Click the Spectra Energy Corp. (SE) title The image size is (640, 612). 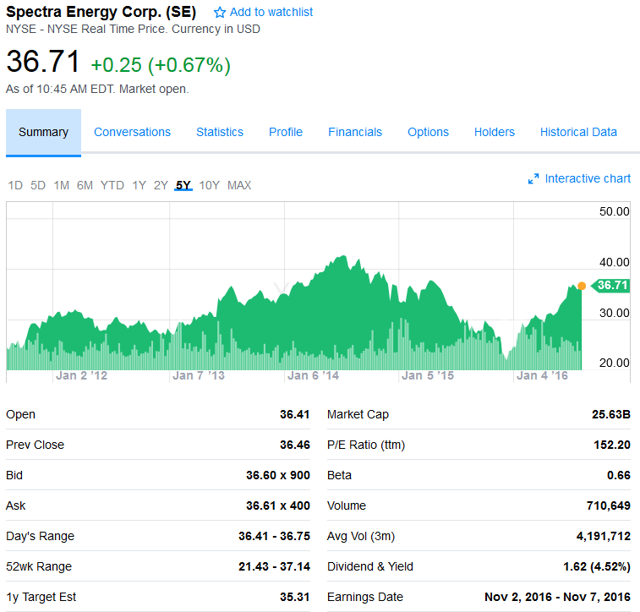click(101, 12)
